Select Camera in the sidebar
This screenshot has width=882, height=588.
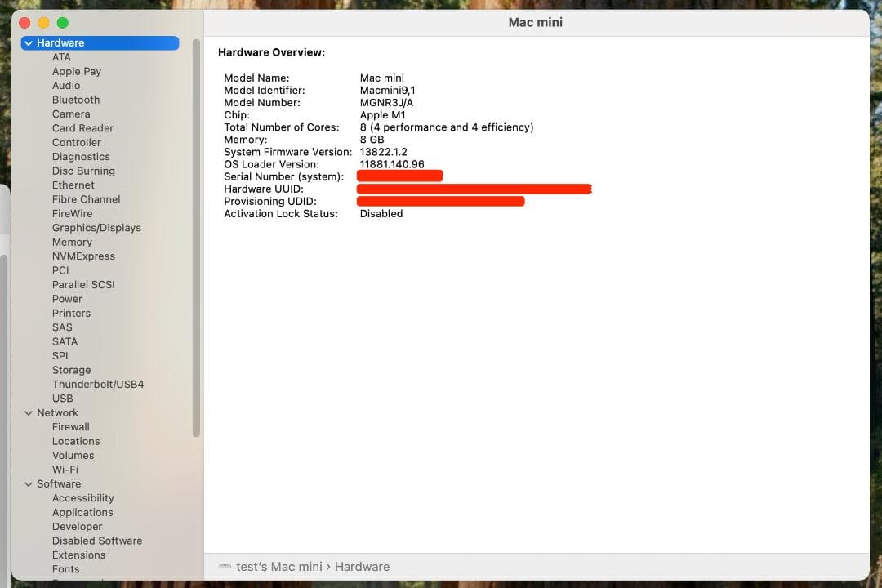coord(71,114)
